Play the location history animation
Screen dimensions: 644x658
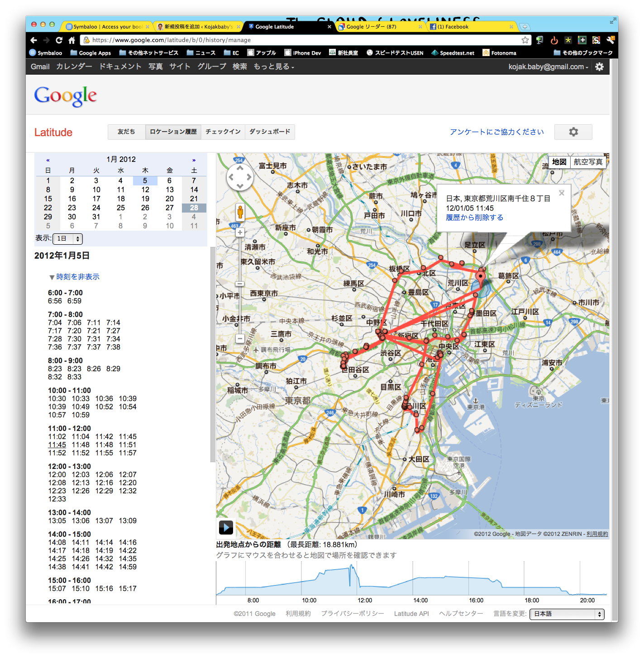226,527
